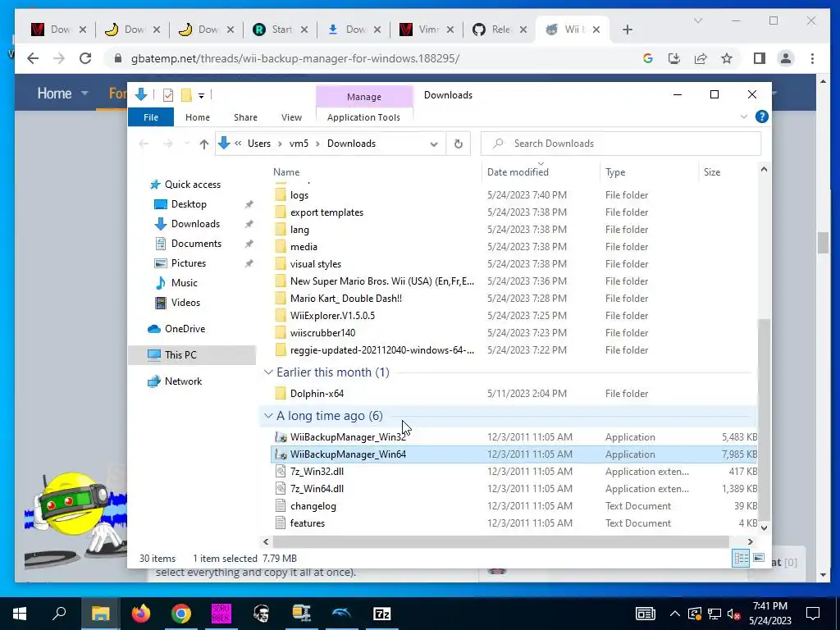Open the Dolphin emulator taskbar icon
This screenshot has height=630, width=840.
342,614
